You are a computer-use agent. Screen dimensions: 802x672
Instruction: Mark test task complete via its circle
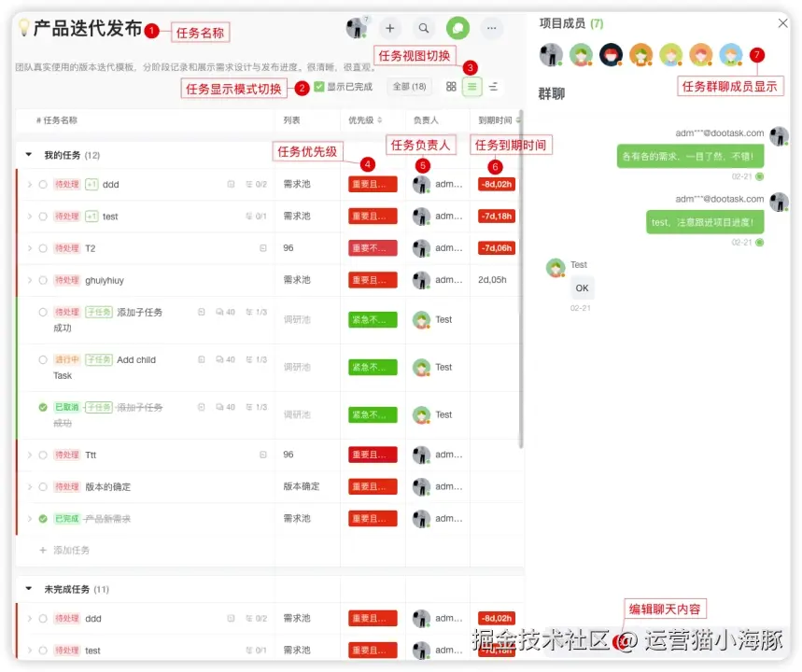[x=43, y=217]
